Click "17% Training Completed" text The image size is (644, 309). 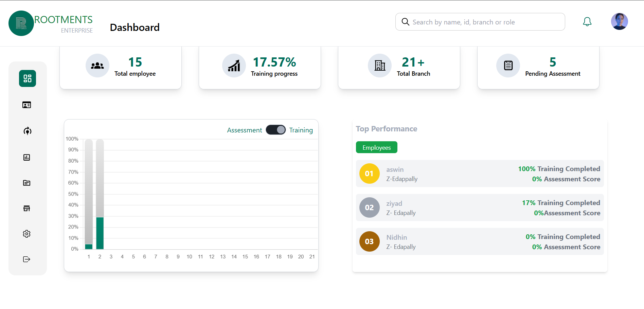561,203
